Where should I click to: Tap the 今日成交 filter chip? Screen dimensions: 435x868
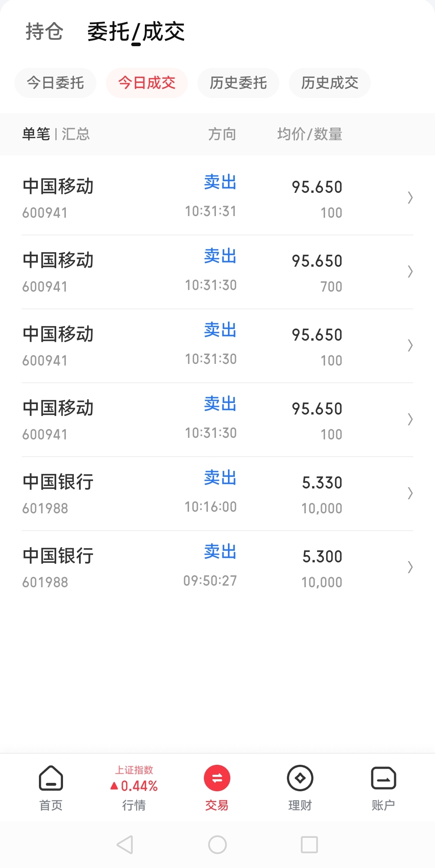pos(147,83)
